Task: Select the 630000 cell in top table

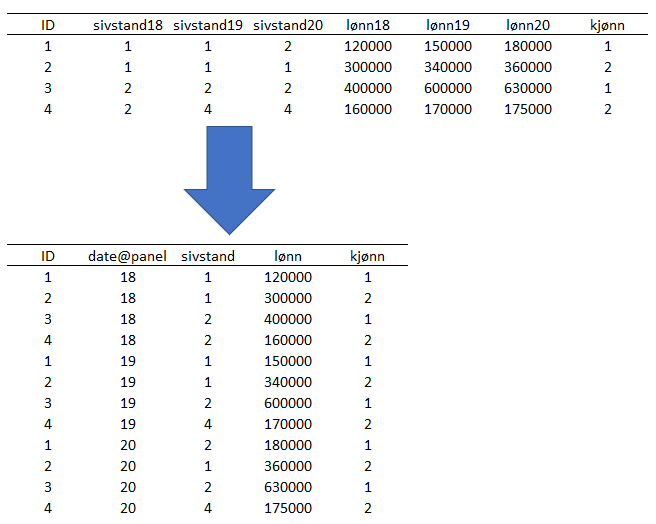Action: 527,88
